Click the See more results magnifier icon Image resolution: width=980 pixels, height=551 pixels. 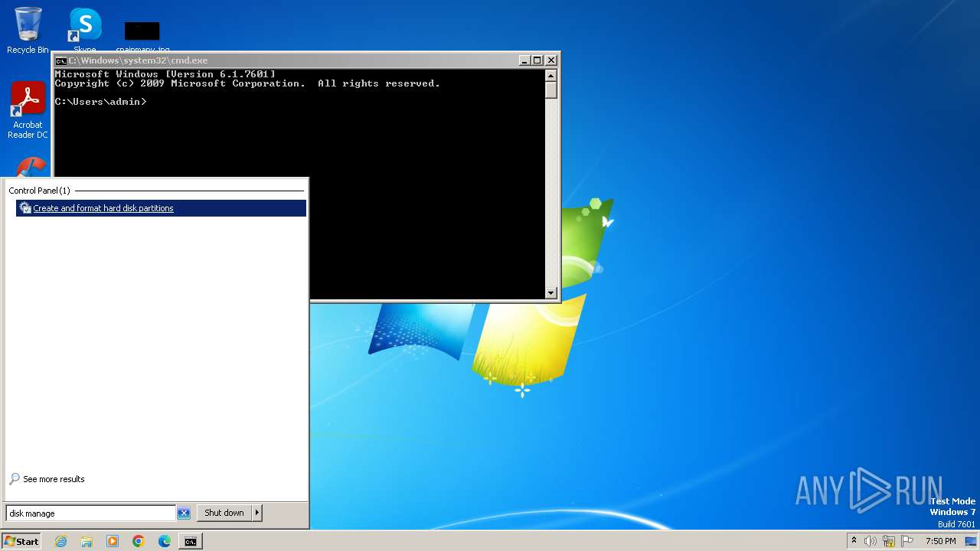point(15,479)
